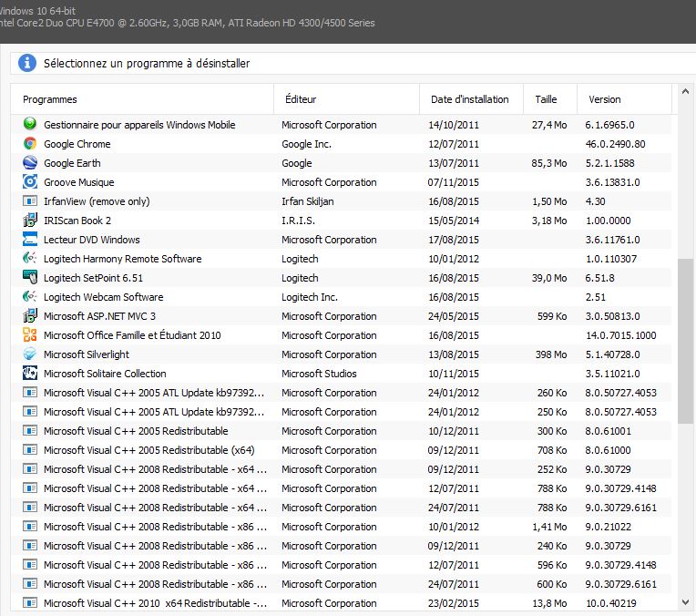Select Google Chrome program name
This screenshot has width=696, height=616.
pyautogui.click(x=77, y=144)
